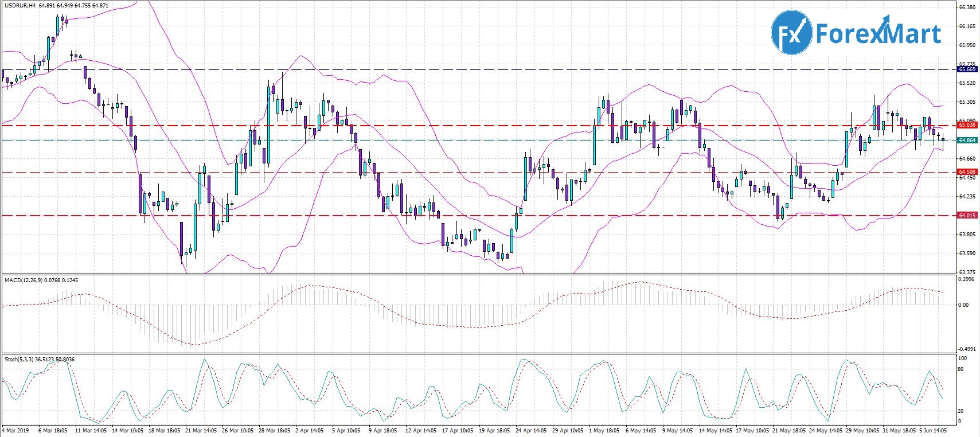The image size is (980, 437).
Task: Click the ForexMart brand name text
Action: pyautogui.click(x=878, y=34)
